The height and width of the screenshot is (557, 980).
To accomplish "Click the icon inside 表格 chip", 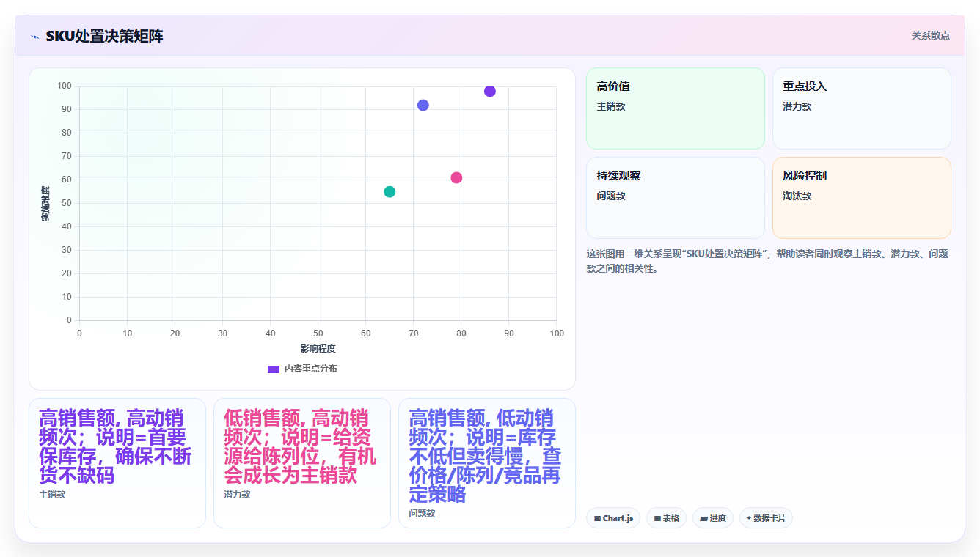I will coord(657,518).
